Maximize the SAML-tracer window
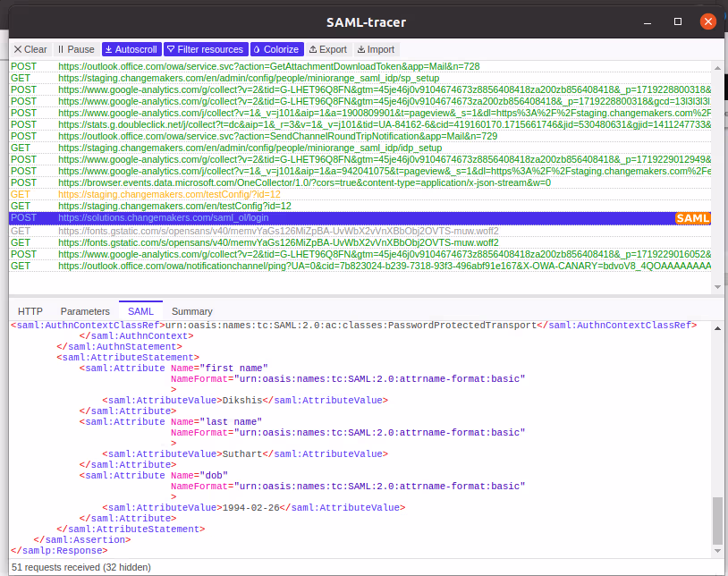 click(x=678, y=21)
